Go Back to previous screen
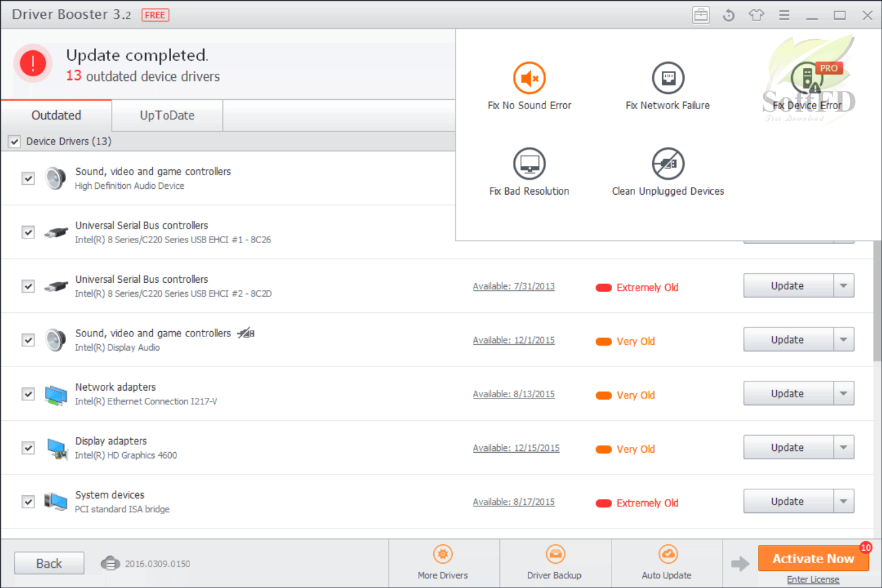Screen dimensions: 882x588 click(x=49, y=563)
